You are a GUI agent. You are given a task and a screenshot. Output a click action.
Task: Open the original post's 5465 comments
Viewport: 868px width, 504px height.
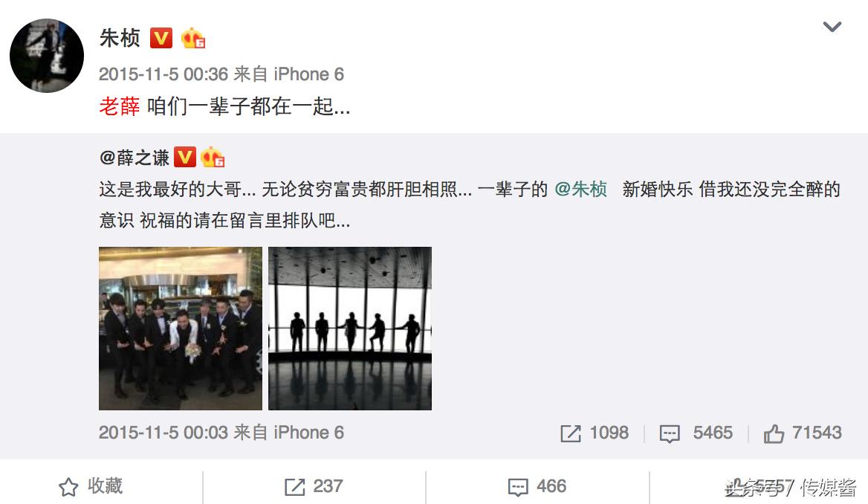[x=696, y=433]
